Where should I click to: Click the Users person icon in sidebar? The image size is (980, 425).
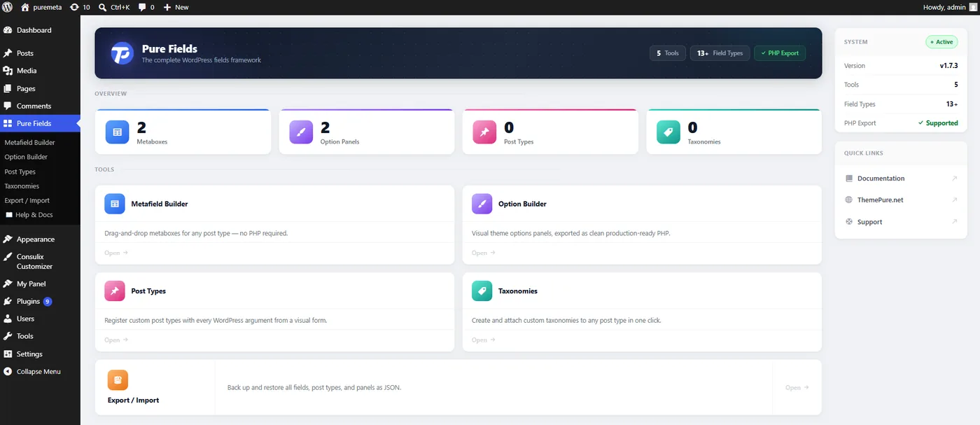click(8, 319)
